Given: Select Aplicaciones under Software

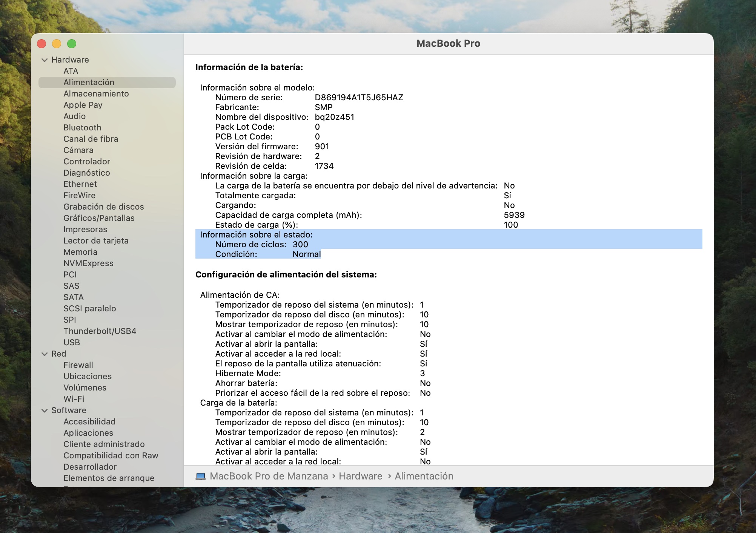Looking at the screenshot, I should click(88, 433).
